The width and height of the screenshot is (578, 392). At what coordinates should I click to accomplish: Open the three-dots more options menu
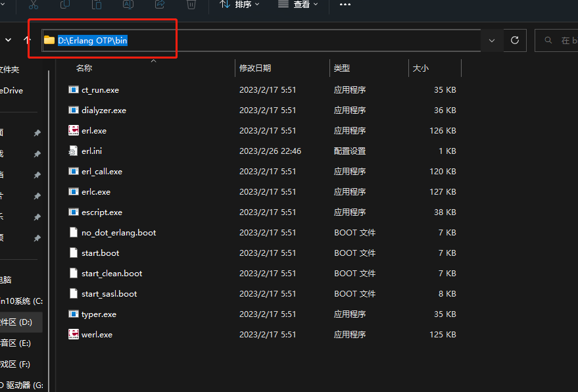coord(345,5)
